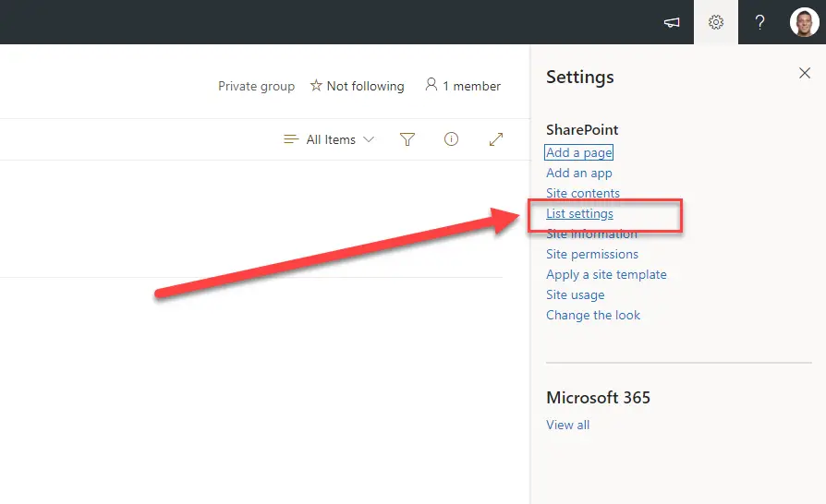Open the Help question mark icon
Viewport: 826px width, 504px height.
pos(759,22)
